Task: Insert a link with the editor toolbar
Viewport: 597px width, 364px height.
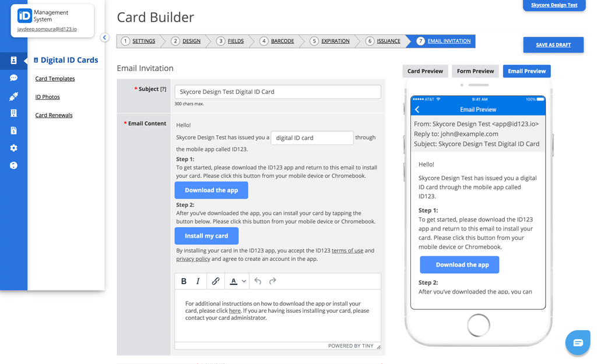Action: point(216,281)
